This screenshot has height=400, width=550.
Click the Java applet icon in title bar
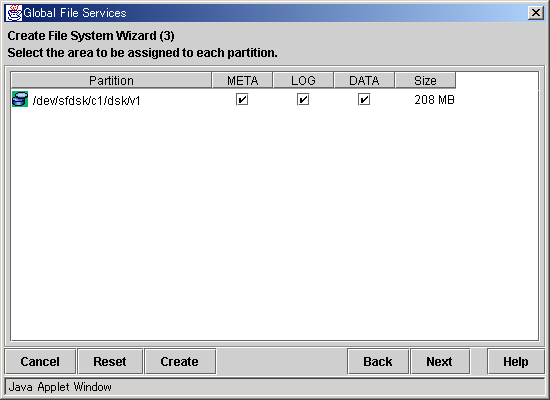click(14, 13)
